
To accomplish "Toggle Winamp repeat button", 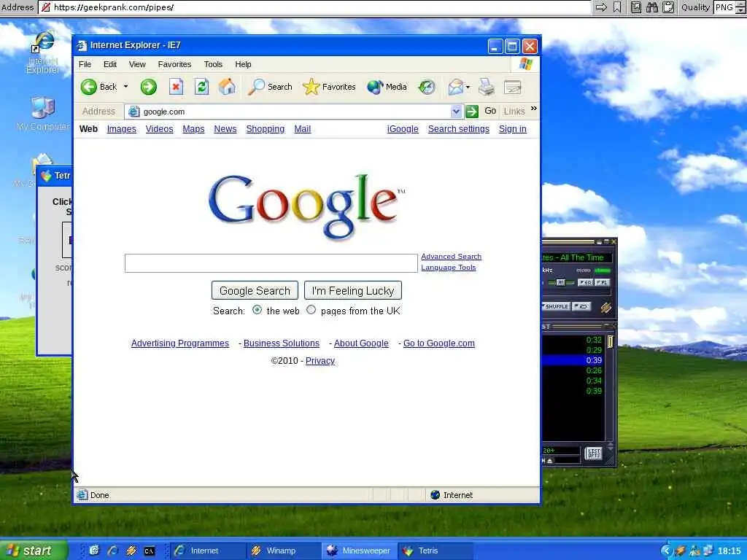I will tap(581, 306).
